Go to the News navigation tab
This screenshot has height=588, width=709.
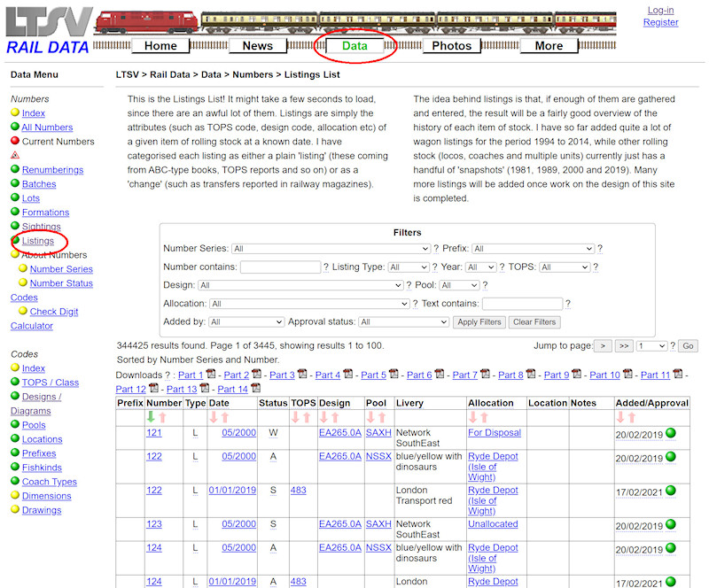point(257,45)
